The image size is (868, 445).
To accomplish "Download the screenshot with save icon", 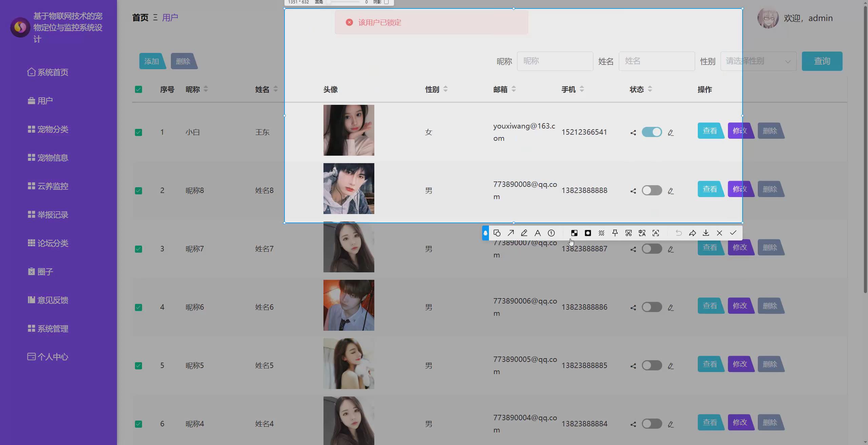I will coord(706,233).
